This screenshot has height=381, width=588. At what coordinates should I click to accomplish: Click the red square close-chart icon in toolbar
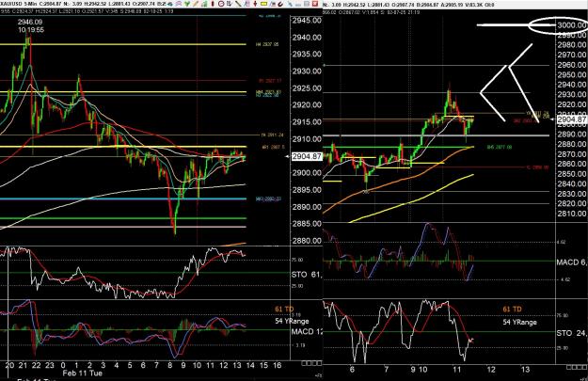[315, 4]
